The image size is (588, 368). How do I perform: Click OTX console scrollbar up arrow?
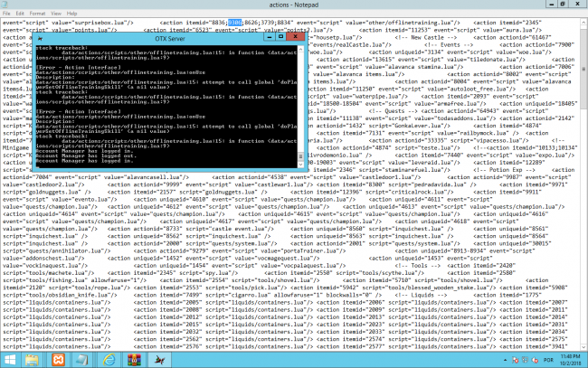pyautogui.click(x=300, y=49)
